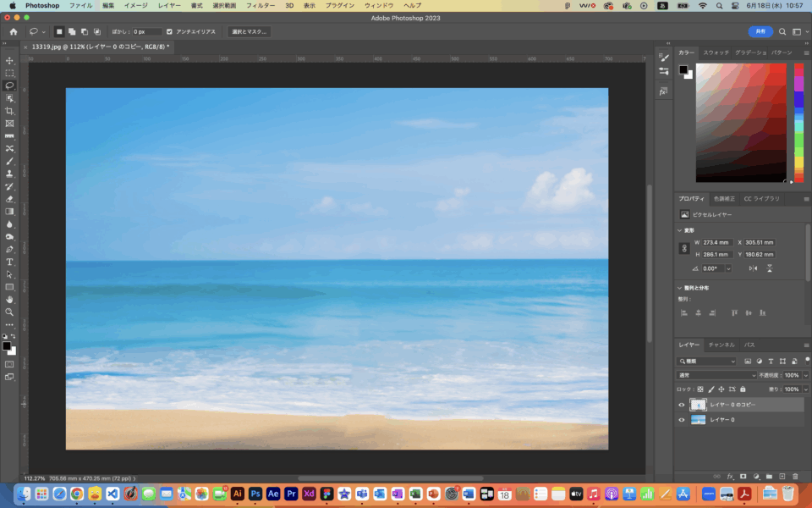812x508 pixels.
Task: Click the layer style fx icon
Action: tap(730, 477)
